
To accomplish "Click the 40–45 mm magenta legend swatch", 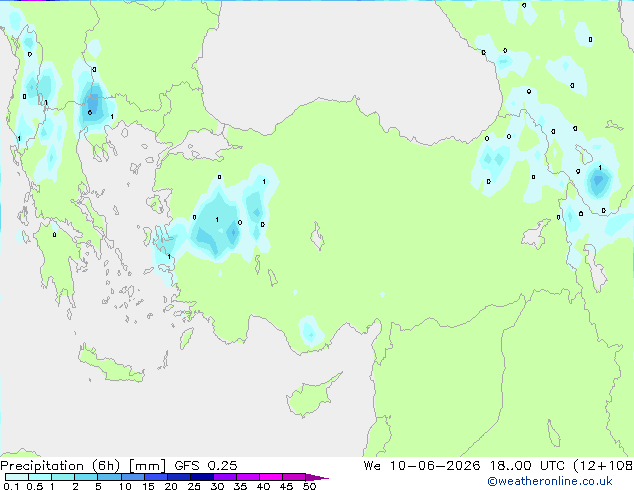I will click(271, 477).
